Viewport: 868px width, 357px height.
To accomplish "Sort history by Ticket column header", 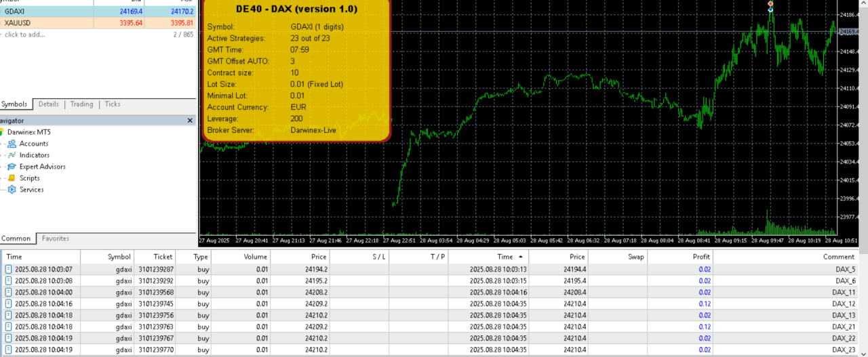I will pos(155,257).
